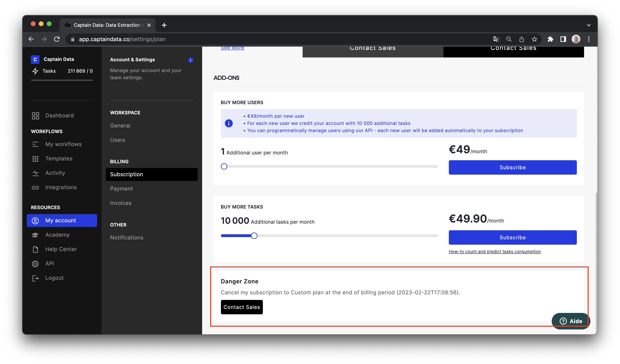
Task: Reload the page with the refresh icon
Action: pyautogui.click(x=57, y=39)
